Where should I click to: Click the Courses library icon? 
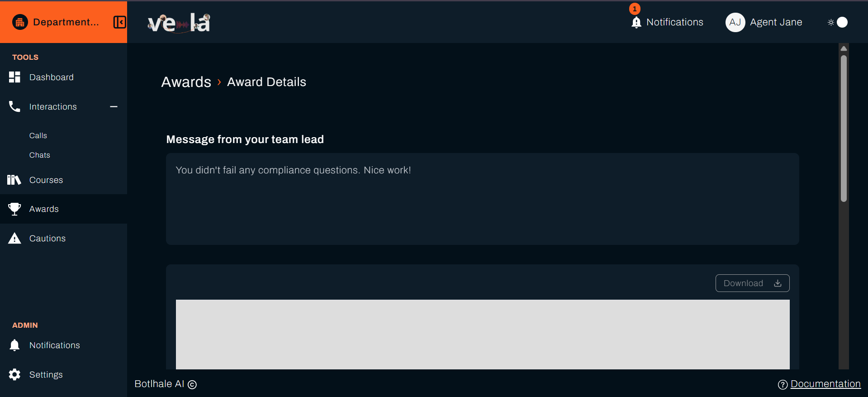coord(14,180)
